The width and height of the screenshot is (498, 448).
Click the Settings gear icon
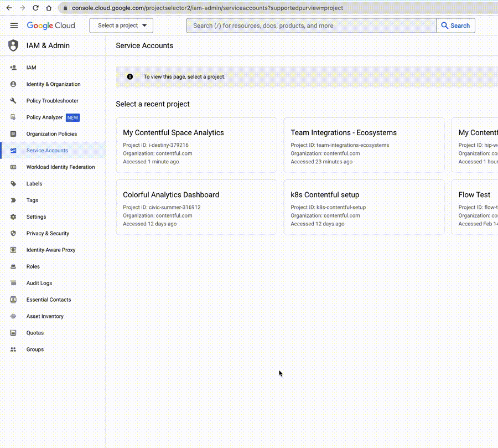coord(13,217)
